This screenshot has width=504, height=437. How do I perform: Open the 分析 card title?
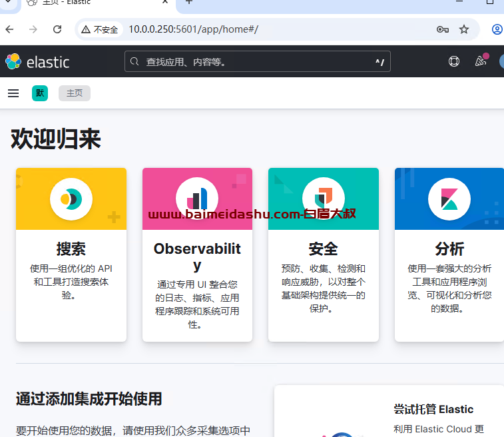click(449, 249)
